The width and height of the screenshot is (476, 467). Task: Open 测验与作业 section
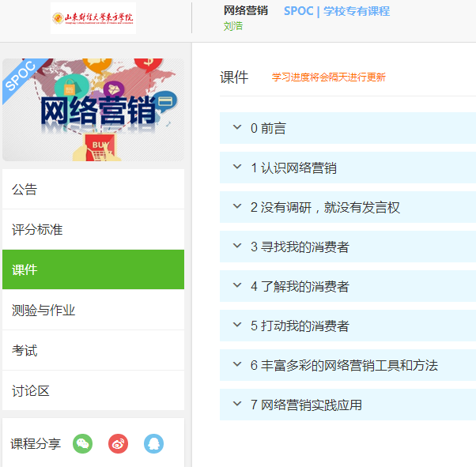(x=93, y=311)
